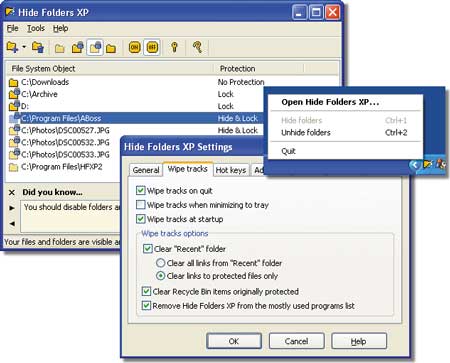Select Clear all links from "Recent" folder
This screenshot has width=450, height=363.
click(x=161, y=263)
